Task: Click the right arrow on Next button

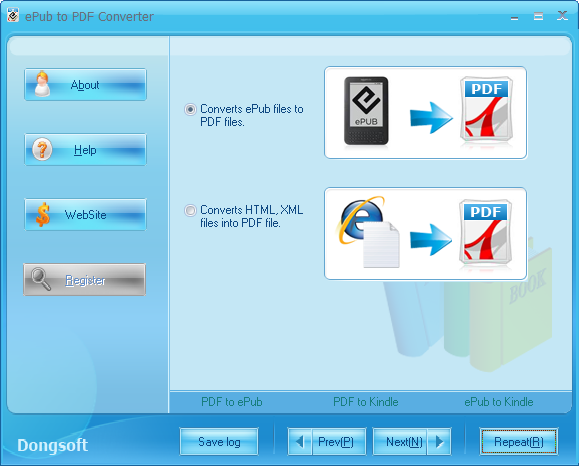Action: (439, 441)
